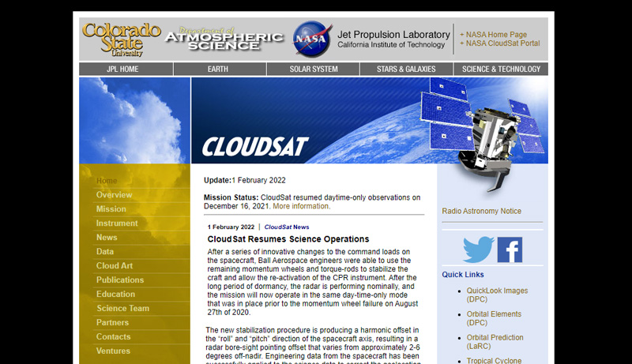Open the Tropical Cyclone quick link
This screenshot has height=364, width=632.
(x=494, y=360)
